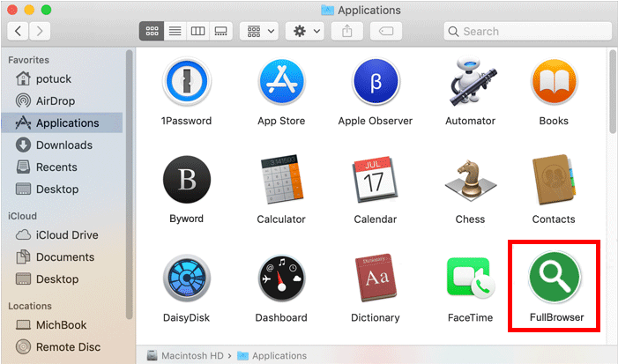
Task: Select Applications in the sidebar
Action: (63, 123)
